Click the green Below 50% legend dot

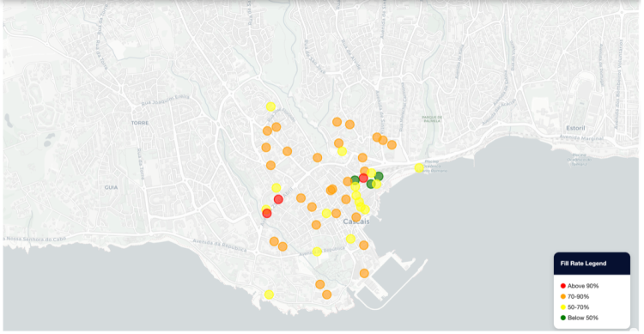[x=563, y=318]
